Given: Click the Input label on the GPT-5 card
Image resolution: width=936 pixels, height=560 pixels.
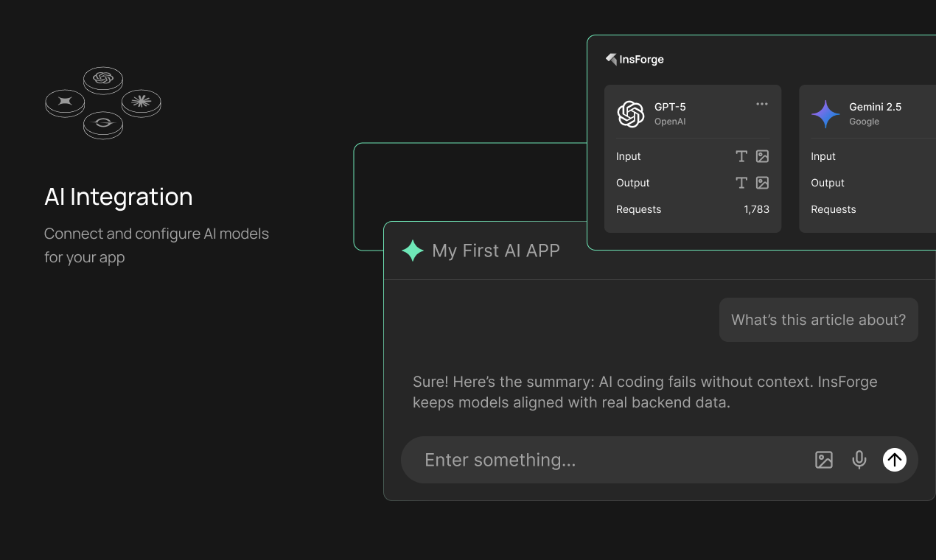Looking at the screenshot, I should click(x=629, y=156).
